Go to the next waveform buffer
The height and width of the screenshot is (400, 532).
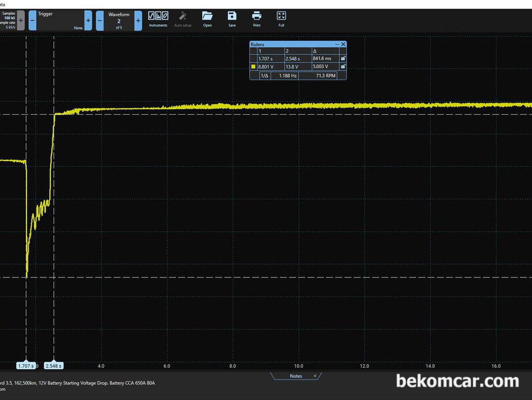coord(138,21)
